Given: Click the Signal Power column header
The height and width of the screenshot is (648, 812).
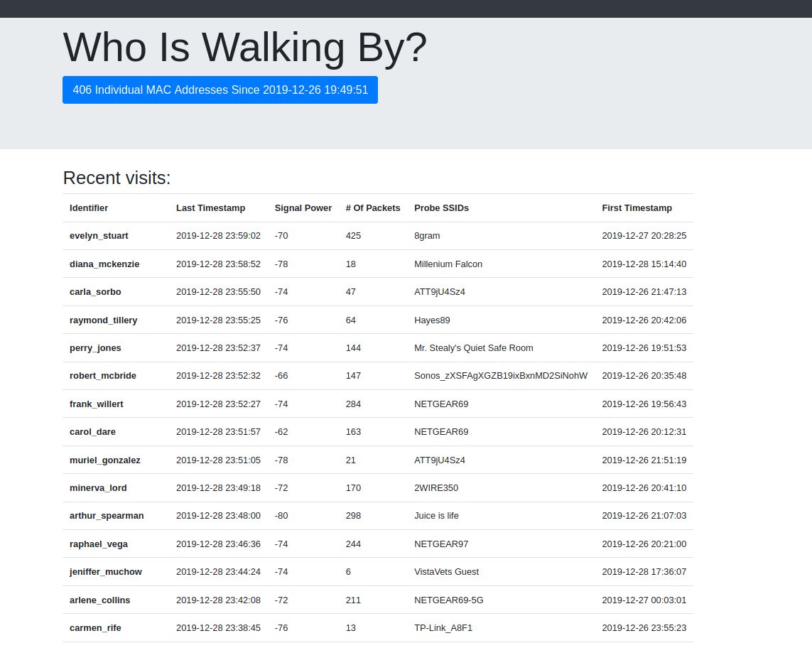Looking at the screenshot, I should point(303,207).
